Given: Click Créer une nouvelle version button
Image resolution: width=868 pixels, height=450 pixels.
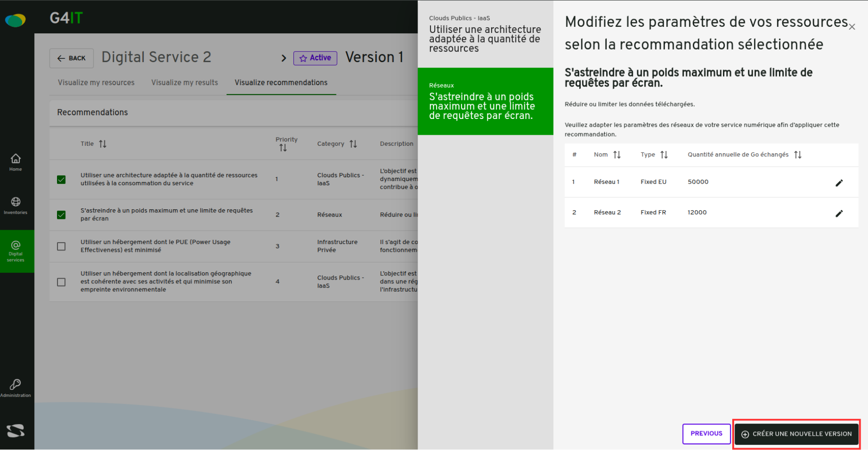Looking at the screenshot, I should (796, 434).
